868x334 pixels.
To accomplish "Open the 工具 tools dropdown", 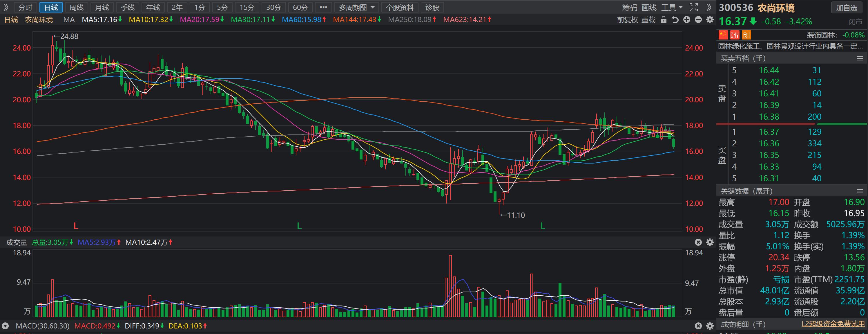I will pos(672,8).
